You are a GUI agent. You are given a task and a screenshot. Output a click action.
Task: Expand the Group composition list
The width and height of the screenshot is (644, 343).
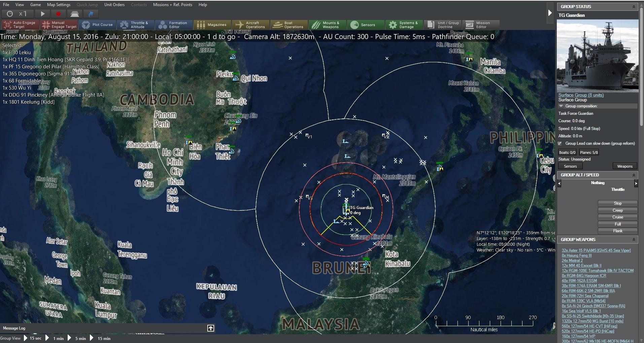pyautogui.click(x=561, y=106)
